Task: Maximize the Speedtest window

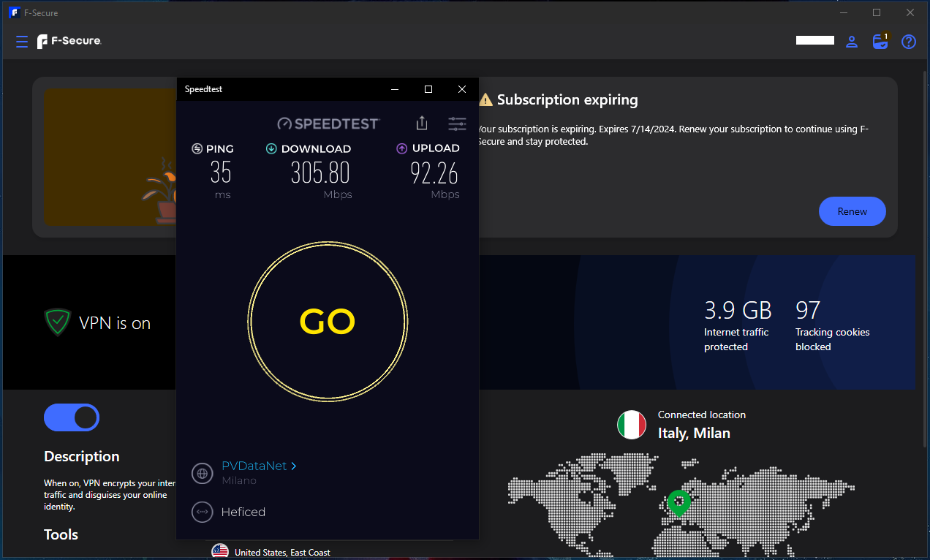Action: [x=428, y=89]
